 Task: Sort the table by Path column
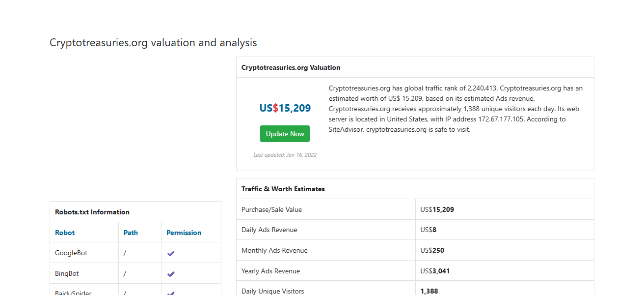pos(131,232)
